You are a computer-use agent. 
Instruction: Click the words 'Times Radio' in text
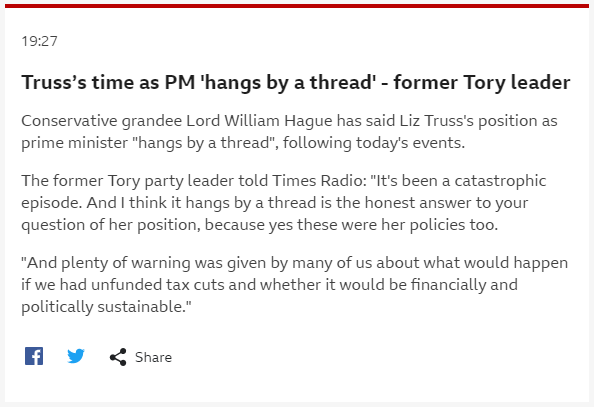pyautogui.click(x=318, y=181)
